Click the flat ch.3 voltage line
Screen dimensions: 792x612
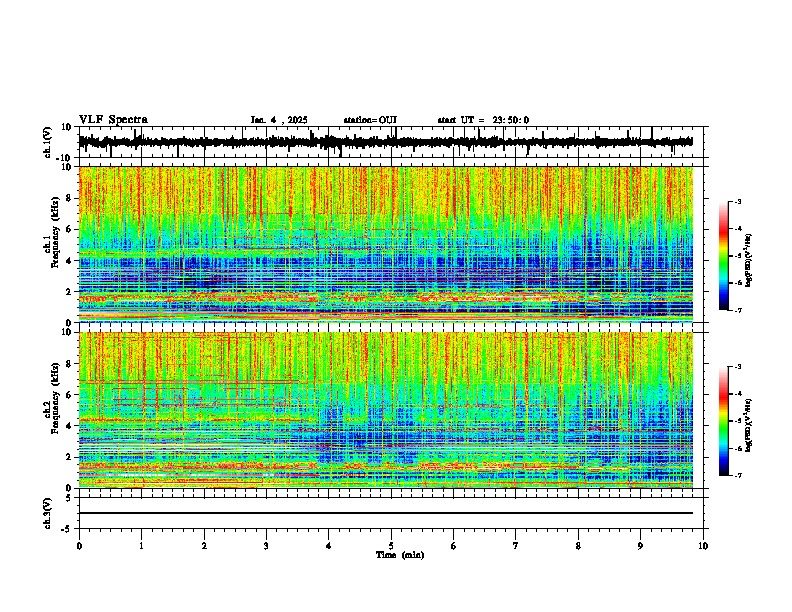[x=386, y=513]
